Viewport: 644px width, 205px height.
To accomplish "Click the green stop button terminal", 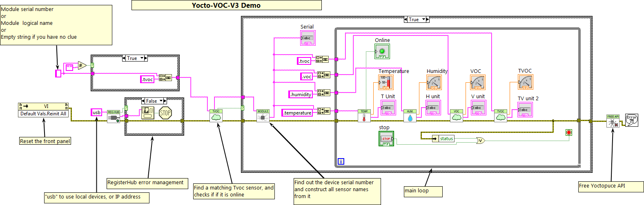I will 386,139.
